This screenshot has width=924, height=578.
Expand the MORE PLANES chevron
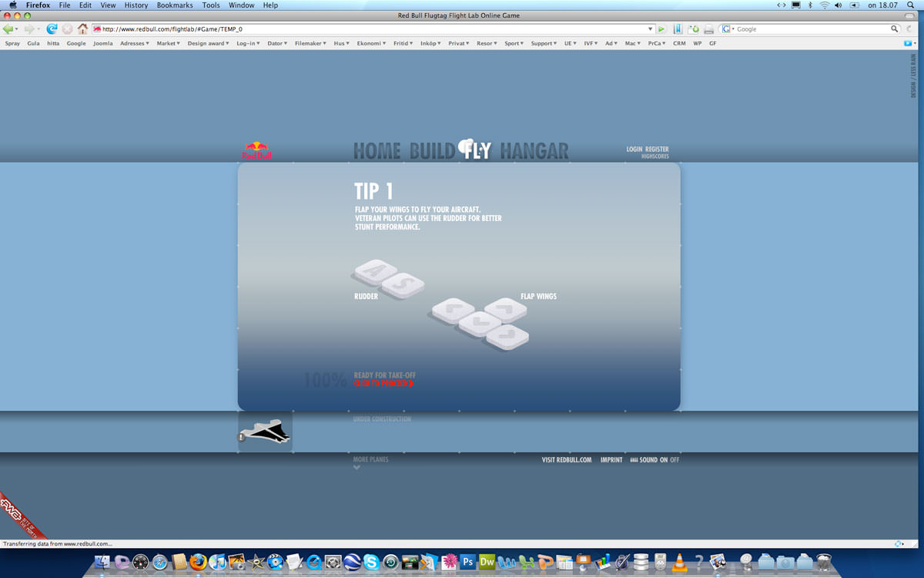pyautogui.click(x=357, y=467)
